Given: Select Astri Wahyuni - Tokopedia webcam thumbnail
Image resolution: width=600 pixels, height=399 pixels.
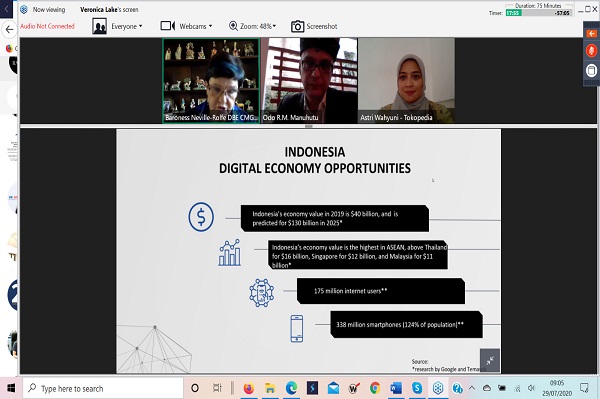Looking at the screenshot, I should pyautogui.click(x=406, y=80).
